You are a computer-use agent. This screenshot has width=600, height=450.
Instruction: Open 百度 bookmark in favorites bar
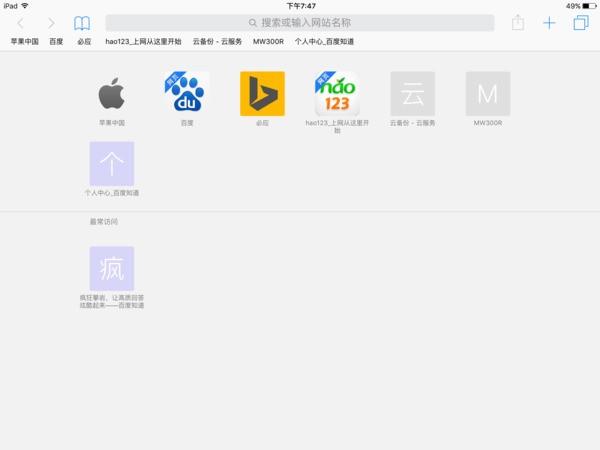tap(56, 41)
